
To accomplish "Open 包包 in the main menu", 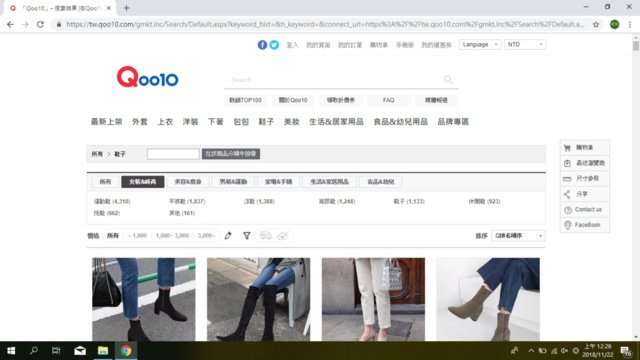I will 241,122.
